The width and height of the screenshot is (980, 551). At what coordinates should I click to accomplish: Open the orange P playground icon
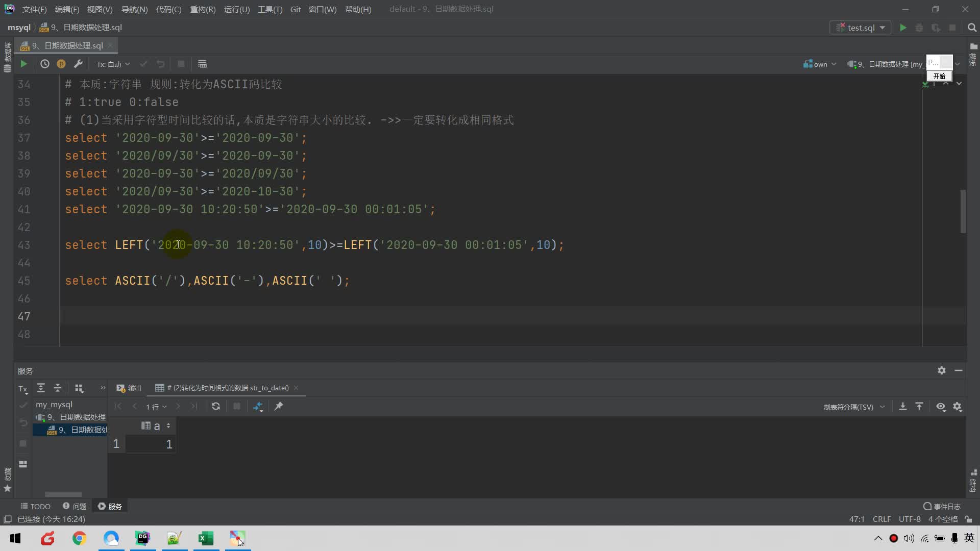point(61,64)
